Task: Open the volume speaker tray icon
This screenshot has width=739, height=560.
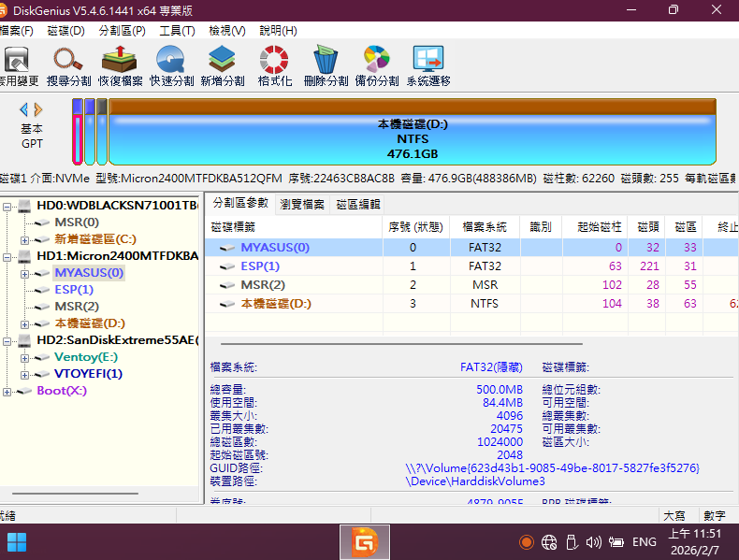Action: tap(593, 542)
